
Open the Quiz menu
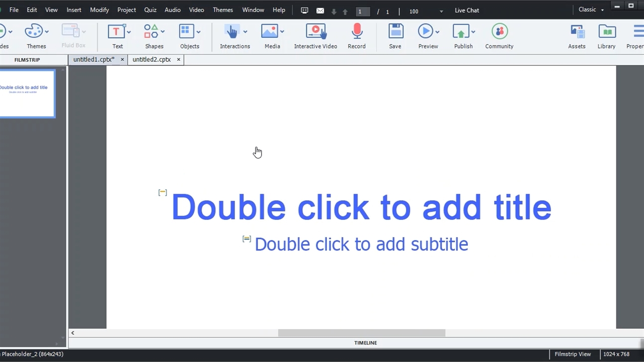(x=150, y=10)
